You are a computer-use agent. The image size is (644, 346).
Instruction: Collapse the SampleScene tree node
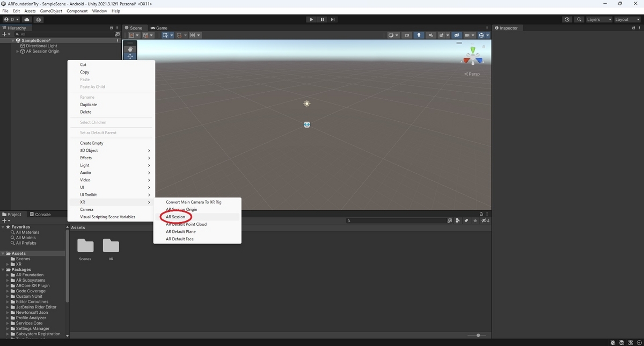click(13, 41)
